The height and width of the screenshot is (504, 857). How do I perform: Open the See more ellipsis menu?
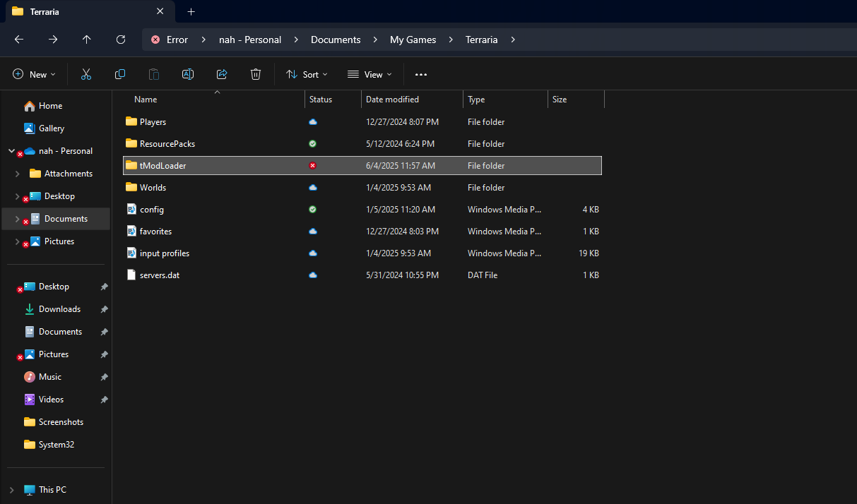tap(421, 74)
